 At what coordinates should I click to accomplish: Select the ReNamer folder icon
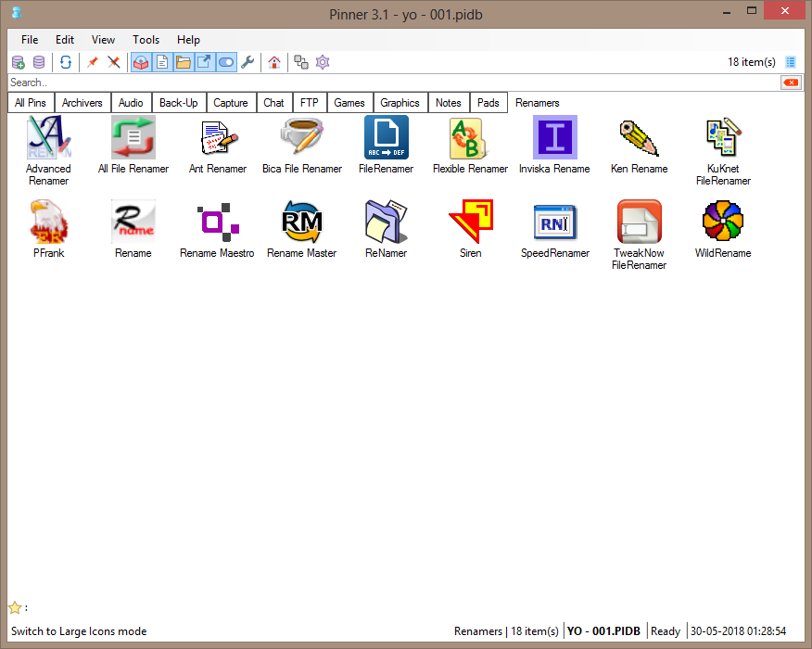click(387, 222)
